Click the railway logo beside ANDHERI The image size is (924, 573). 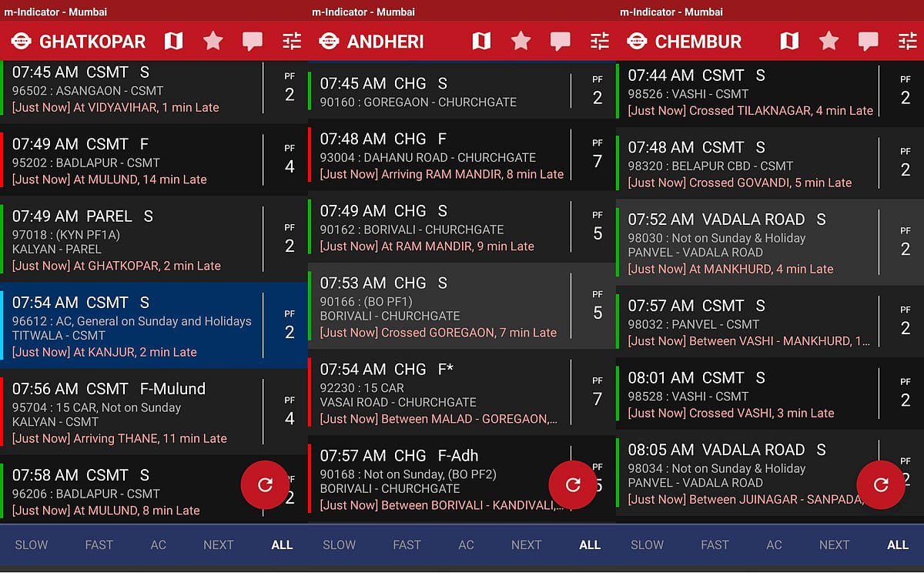coord(329,41)
